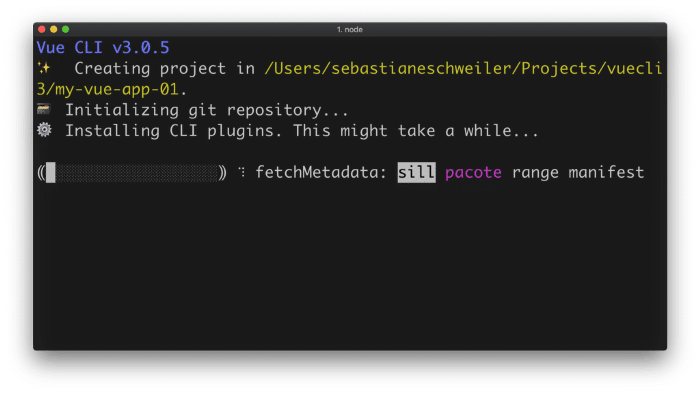700x394 pixels.
Task: Click the '3/my-vue-app-01' path continuation
Action: pyautogui.click(x=107, y=89)
